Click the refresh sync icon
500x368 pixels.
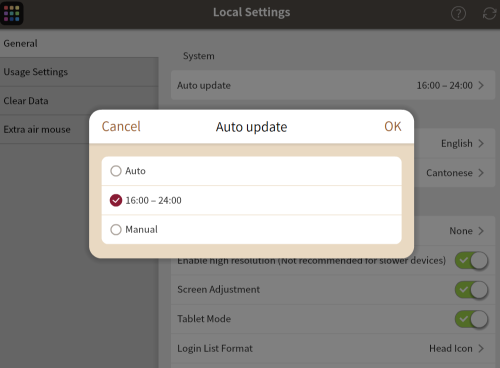tap(489, 14)
